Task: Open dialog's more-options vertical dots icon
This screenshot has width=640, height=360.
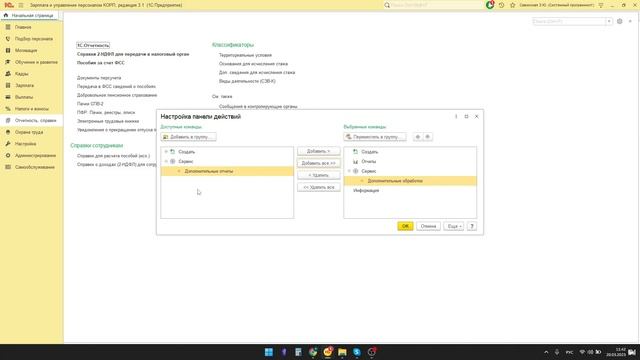Action: click(456, 117)
